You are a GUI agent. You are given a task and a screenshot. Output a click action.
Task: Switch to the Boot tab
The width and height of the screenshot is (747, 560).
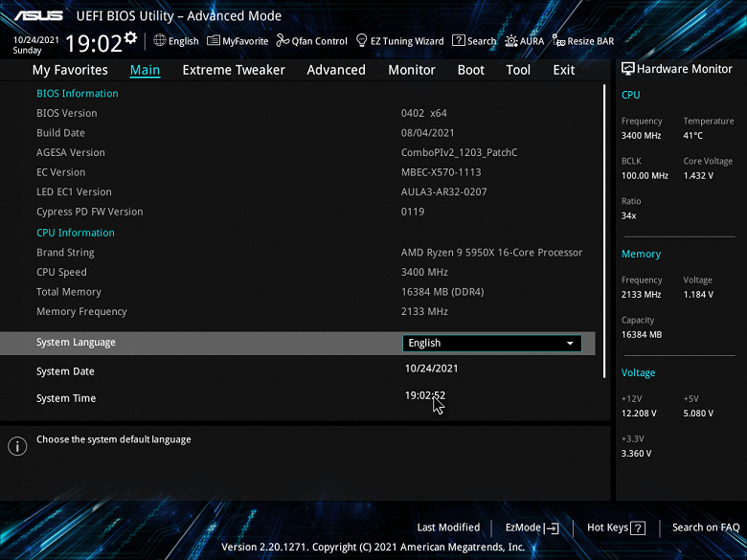click(x=470, y=70)
